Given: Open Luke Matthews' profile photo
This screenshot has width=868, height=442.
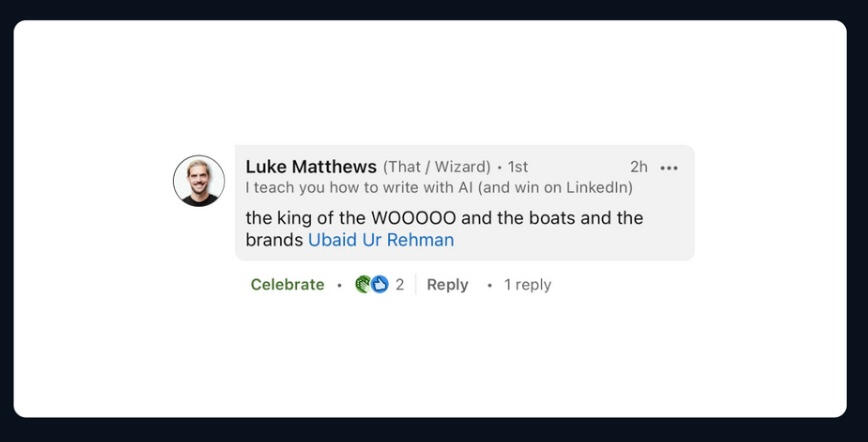Looking at the screenshot, I should click(x=198, y=181).
